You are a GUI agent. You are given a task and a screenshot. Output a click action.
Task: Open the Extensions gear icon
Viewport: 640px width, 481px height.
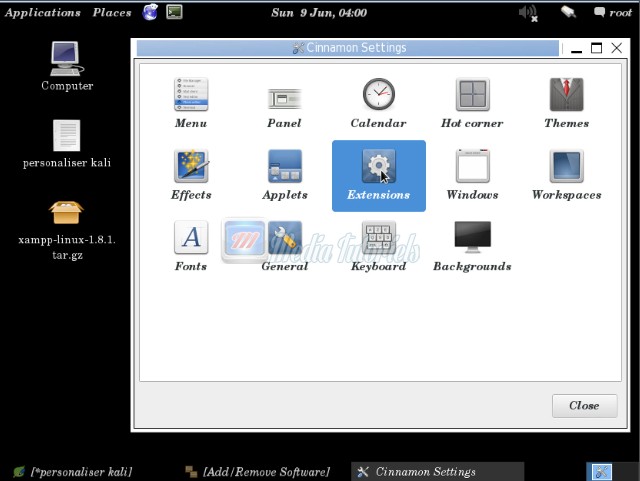coord(379,166)
